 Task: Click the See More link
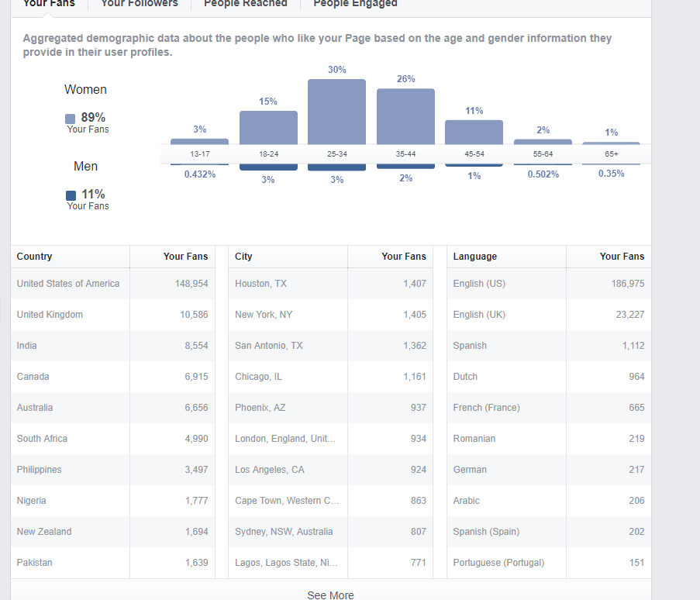tap(330, 595)
